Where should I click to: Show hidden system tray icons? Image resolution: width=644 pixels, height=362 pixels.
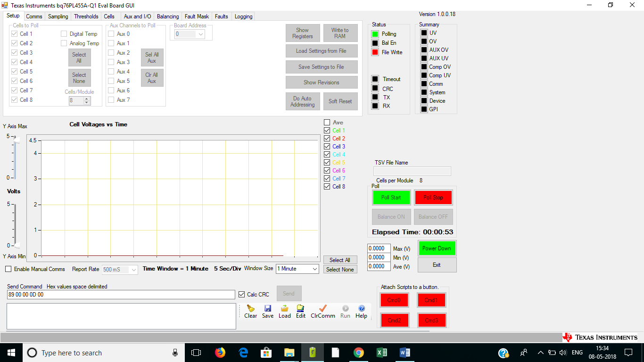[541, 353]
